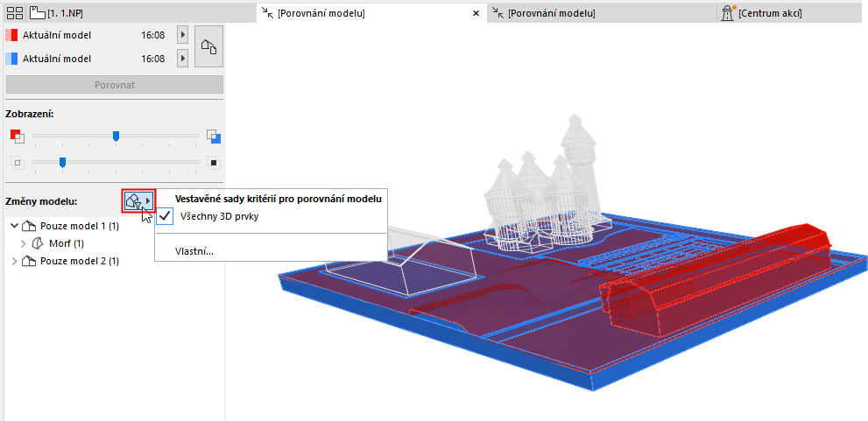This screenshot has width=868, height=421.
Task: Click the red model color swatch
Action: [11, 35]
